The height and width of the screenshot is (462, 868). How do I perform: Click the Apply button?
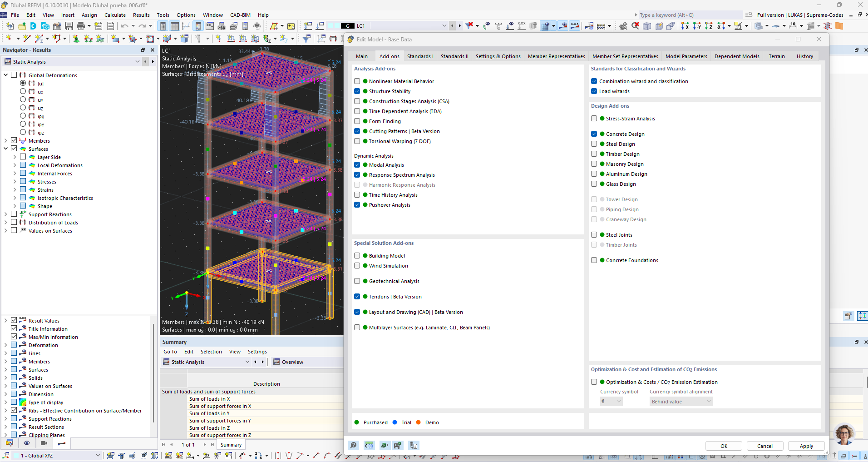[806, 446]
